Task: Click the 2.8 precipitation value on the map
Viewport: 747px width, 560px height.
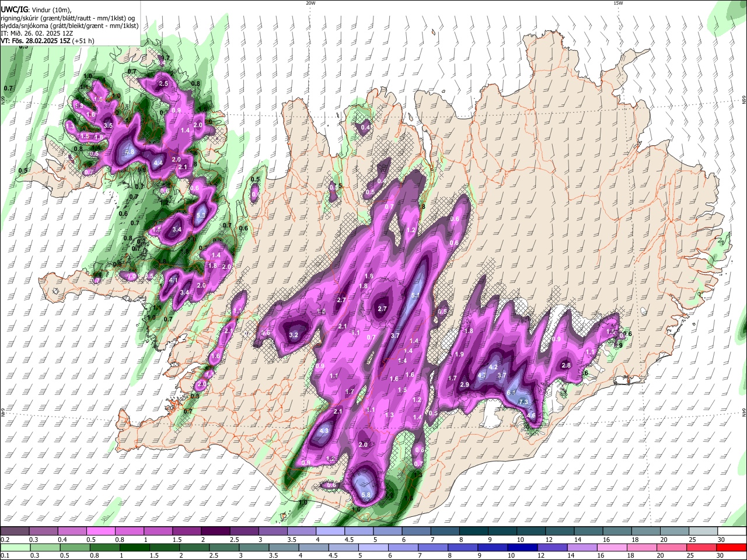Action: 566,365
